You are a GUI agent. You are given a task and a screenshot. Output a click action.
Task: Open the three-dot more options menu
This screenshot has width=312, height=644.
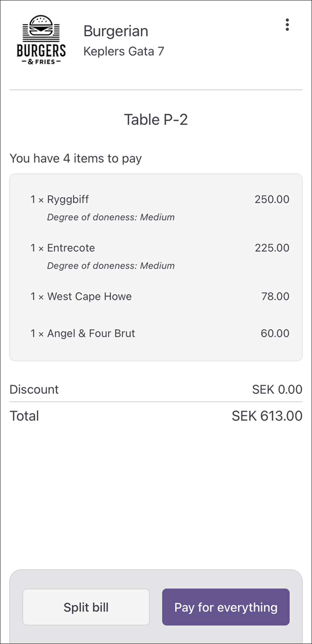(287, 25)
